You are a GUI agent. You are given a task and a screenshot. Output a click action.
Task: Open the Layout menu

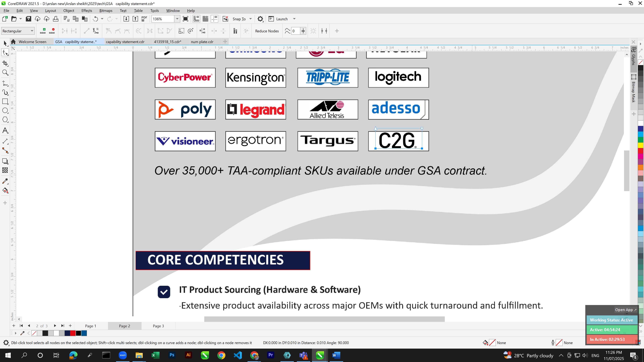click(x=50, y=11)
